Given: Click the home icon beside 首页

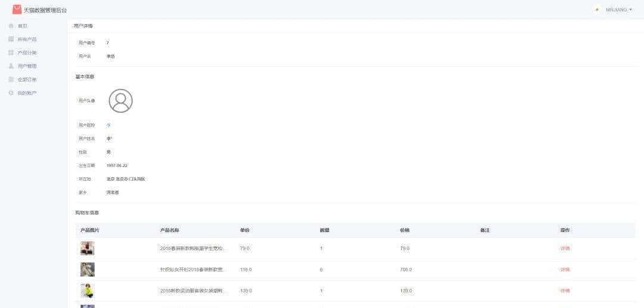Looking at the screenshot, I should coord(11,26).
